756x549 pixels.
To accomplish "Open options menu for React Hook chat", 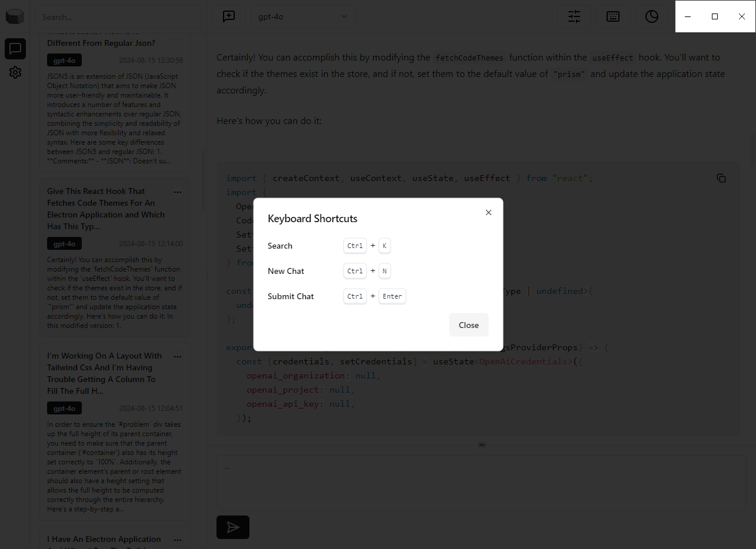I will pyautogui.click(x=178, y=192).
